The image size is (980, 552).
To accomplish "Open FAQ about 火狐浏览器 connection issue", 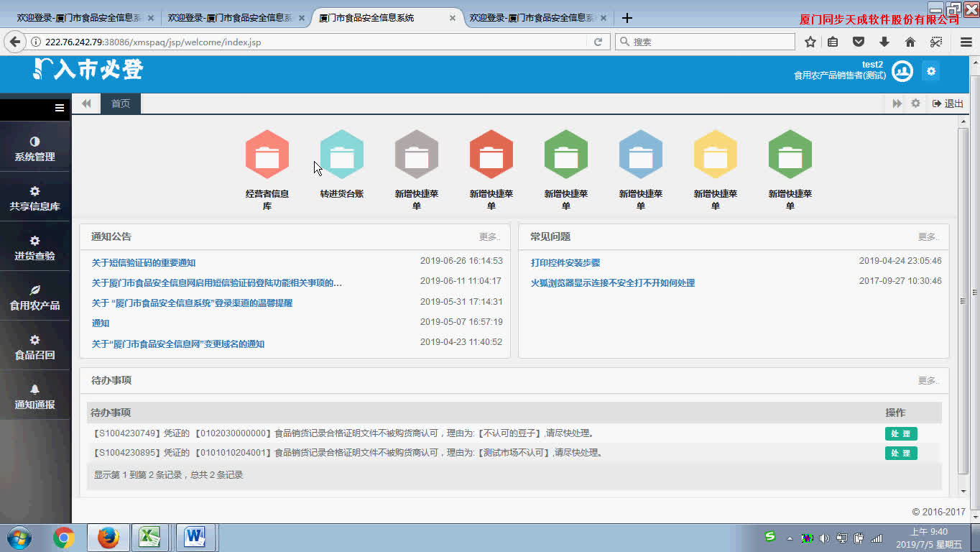I will pyautogui.click(x=613, y=283).
